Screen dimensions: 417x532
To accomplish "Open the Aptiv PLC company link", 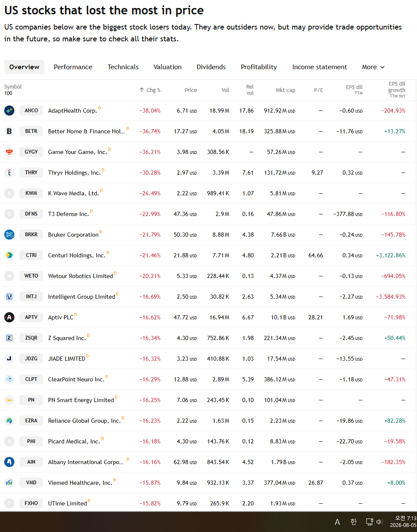I will 61,317.
